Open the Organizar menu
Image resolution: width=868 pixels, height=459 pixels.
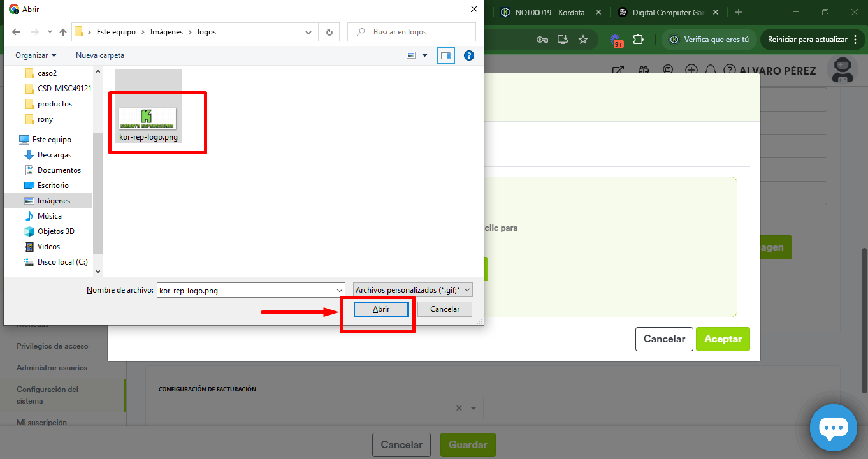(36, 55)
